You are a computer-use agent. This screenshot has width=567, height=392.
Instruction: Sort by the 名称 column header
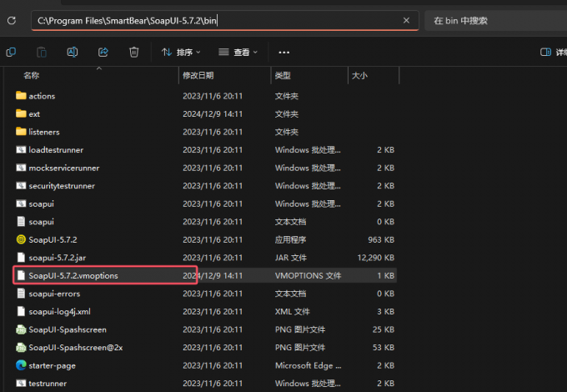click(x=32, y=75)
